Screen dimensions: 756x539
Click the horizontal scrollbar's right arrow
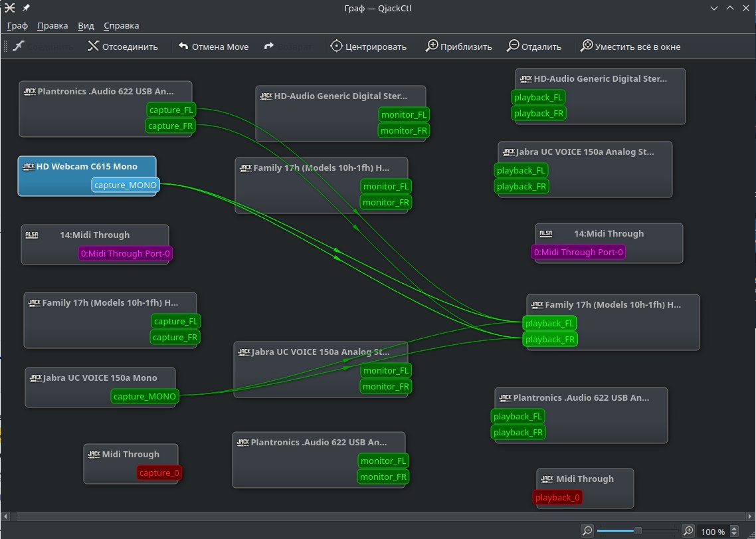[x=751, y=516]
